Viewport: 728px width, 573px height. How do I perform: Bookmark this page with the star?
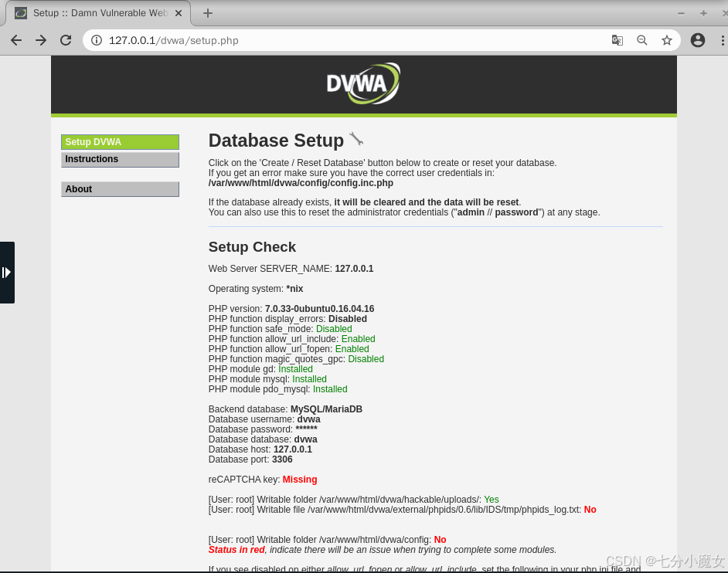[667, 40]
